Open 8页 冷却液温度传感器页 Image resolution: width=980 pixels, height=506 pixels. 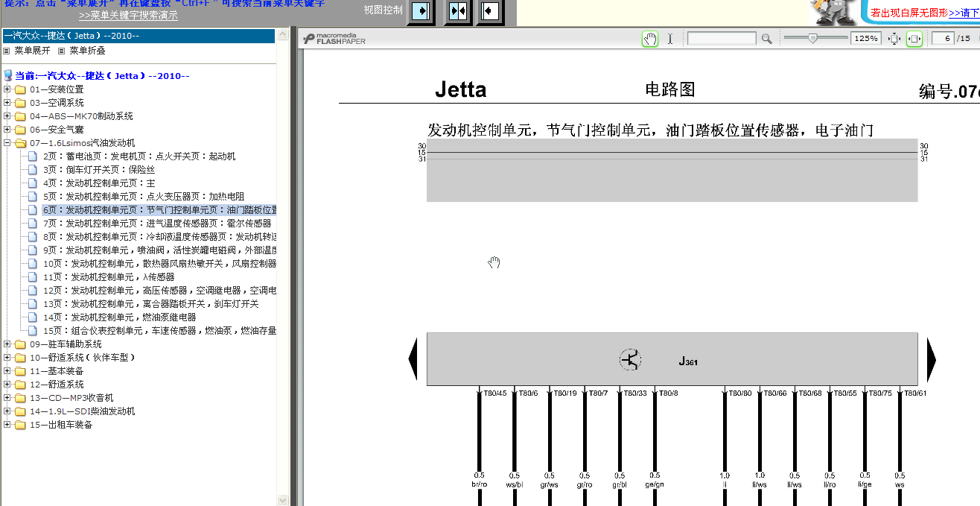(159, 237)
